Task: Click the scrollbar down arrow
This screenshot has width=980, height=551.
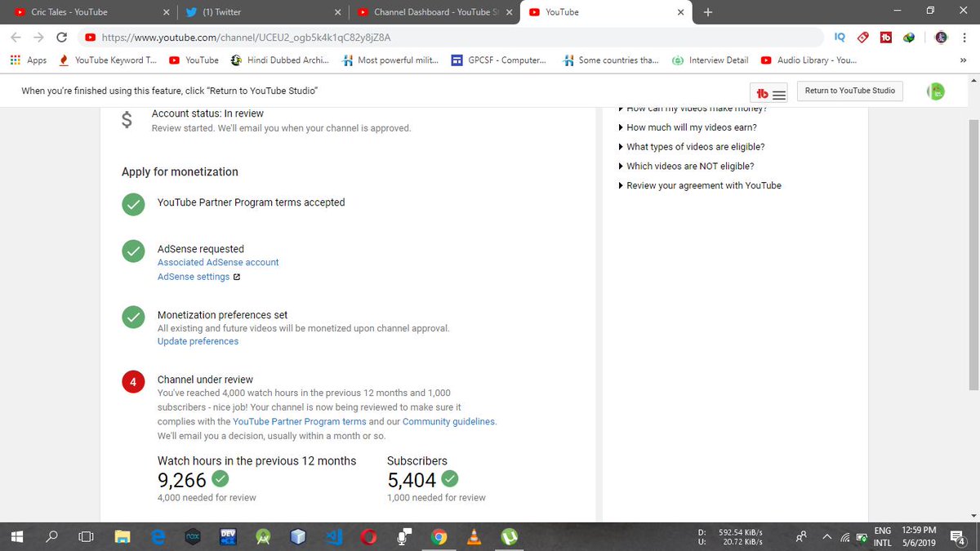Action: click(973, 516)
